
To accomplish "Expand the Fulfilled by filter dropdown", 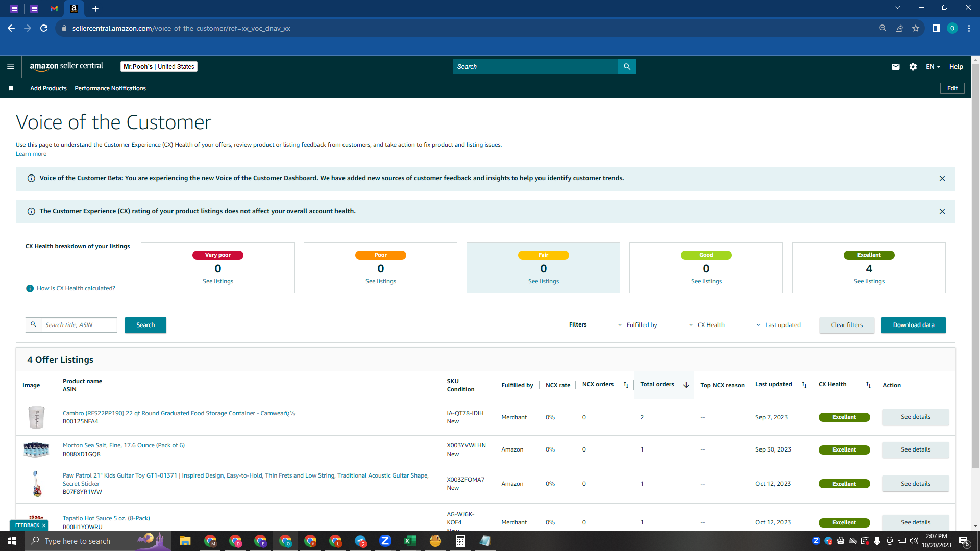I will coord(638,325).
